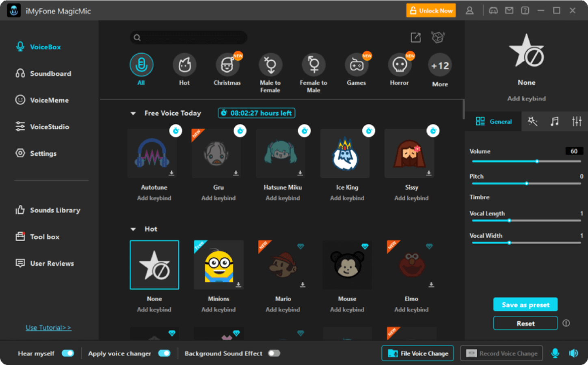Collapse the Hot section

click(133, 230)
